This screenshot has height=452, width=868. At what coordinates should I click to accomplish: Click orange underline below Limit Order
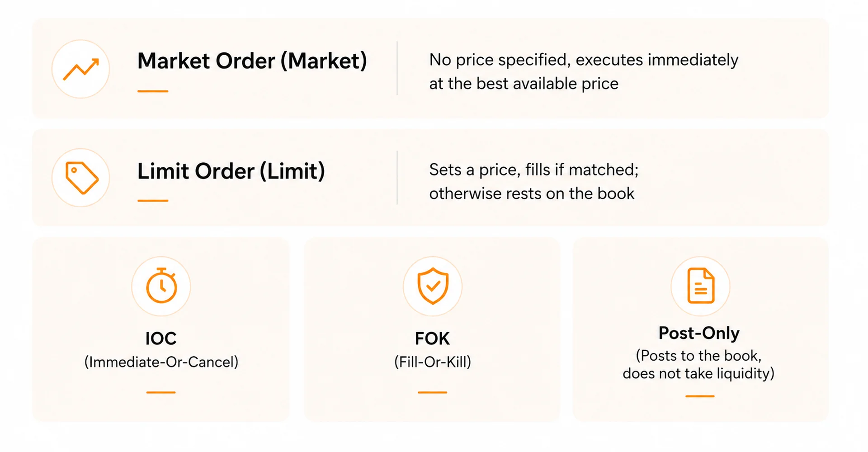153,201
